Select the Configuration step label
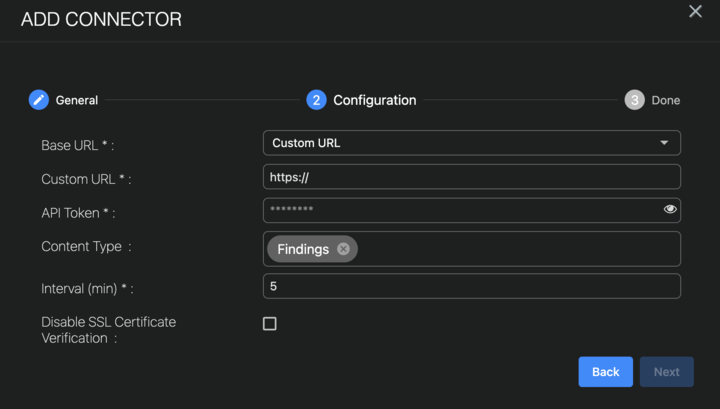 tap(374, 100)
